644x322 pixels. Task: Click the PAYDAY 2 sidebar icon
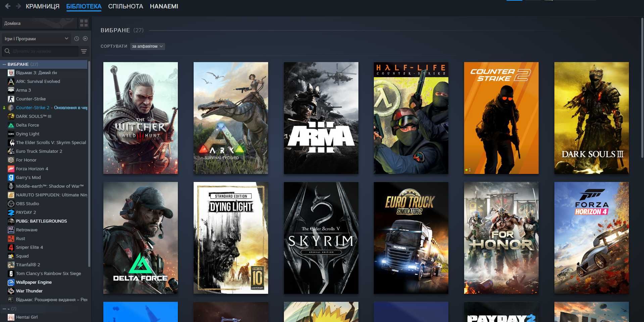coord(11,212)
